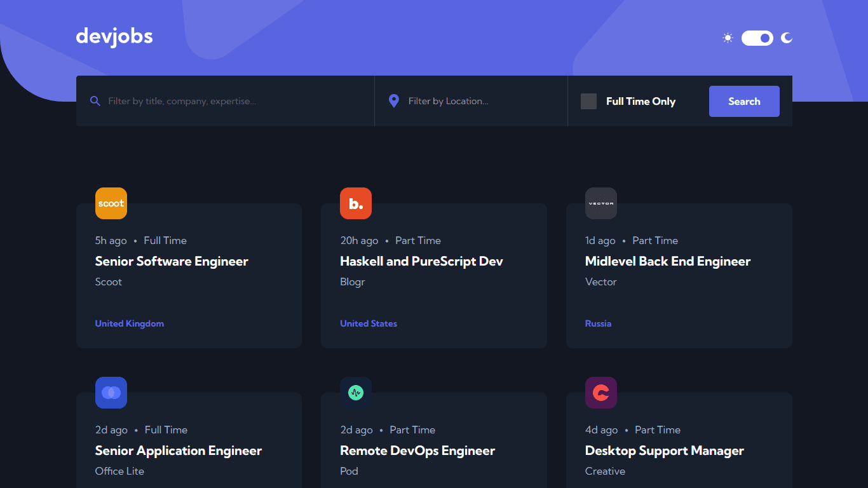Open the Senior Software Engineer job listing
Screen dimensions: 868x488
[x=172, y=261]
